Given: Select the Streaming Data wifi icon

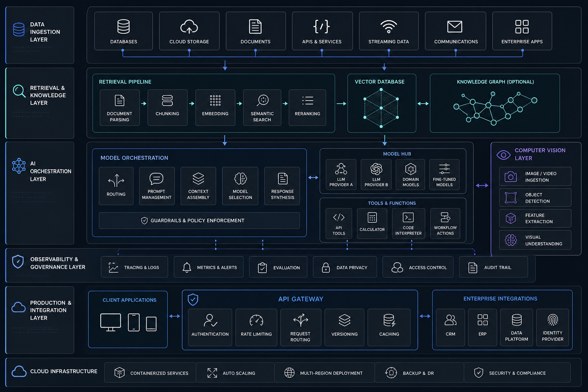Looking at the screenshot, I should click(389, 27).
